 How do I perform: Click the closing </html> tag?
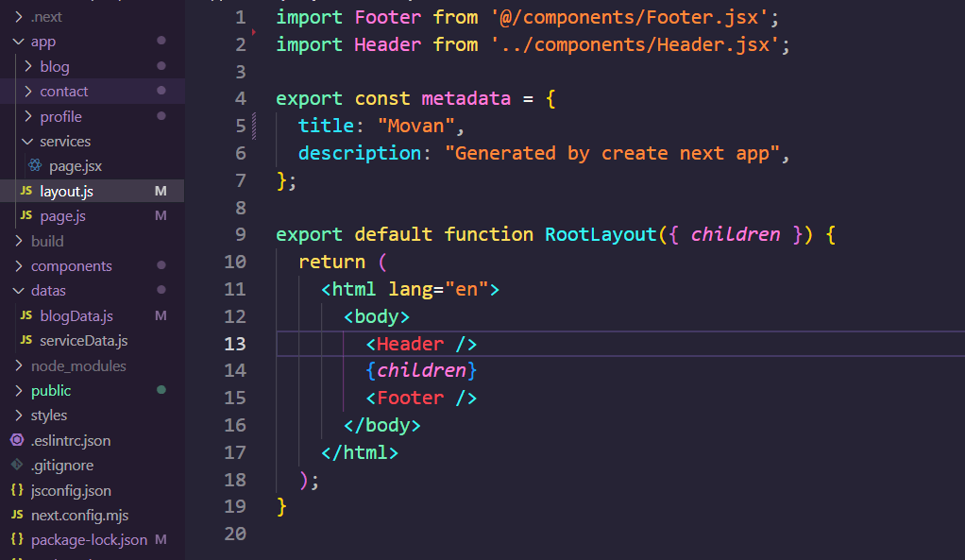(360, 453)
